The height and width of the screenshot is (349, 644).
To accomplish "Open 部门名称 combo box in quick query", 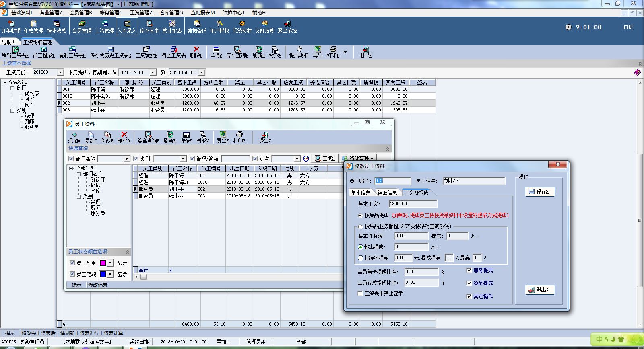I will (126, 159).
